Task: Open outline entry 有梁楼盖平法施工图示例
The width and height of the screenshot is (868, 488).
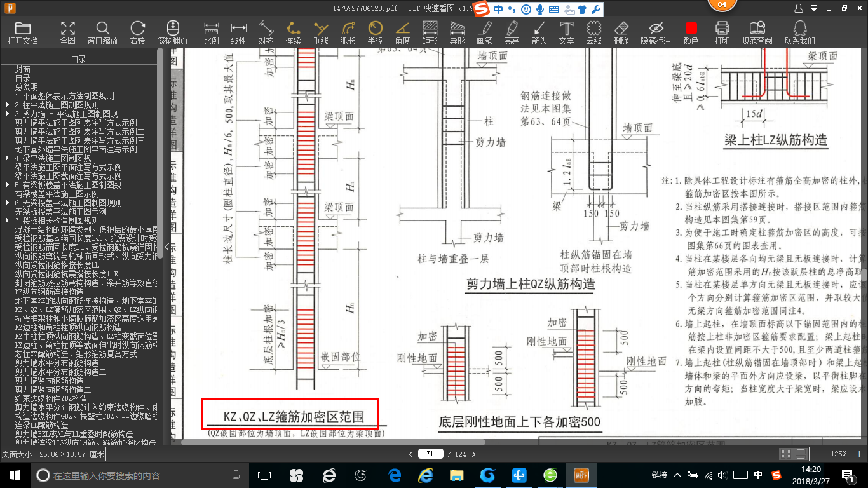Action: (57, 194)
